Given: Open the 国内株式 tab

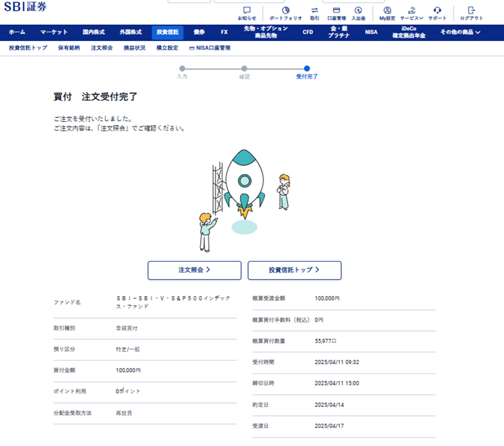Looking at the screenshot, I should 93,32.
